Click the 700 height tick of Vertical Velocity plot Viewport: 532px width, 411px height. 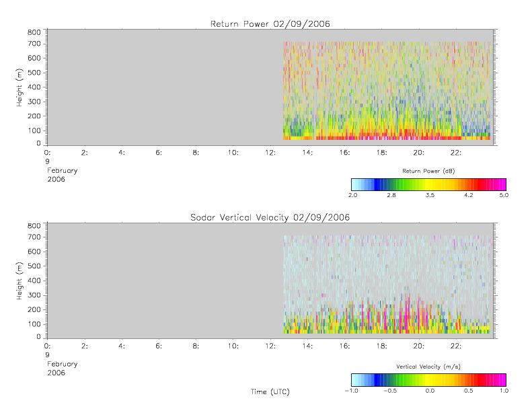(34, 237)
